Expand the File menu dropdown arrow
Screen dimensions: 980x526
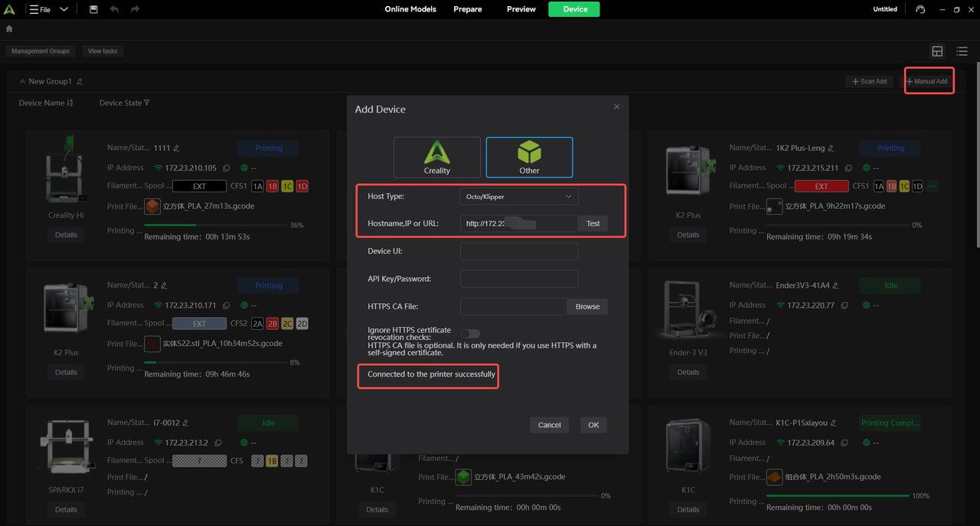click(x=64, y=9)
